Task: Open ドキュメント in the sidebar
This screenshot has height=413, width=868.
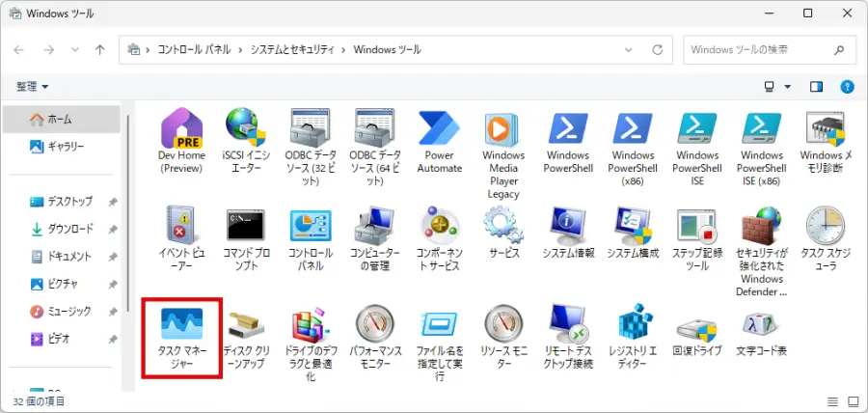Action: [61, 257]
